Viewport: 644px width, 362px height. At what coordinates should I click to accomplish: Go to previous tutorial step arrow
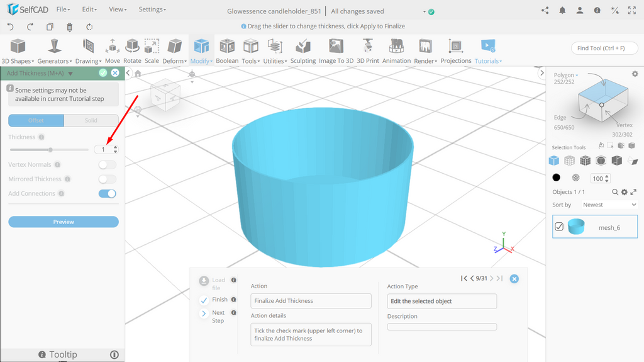[472, 278]
